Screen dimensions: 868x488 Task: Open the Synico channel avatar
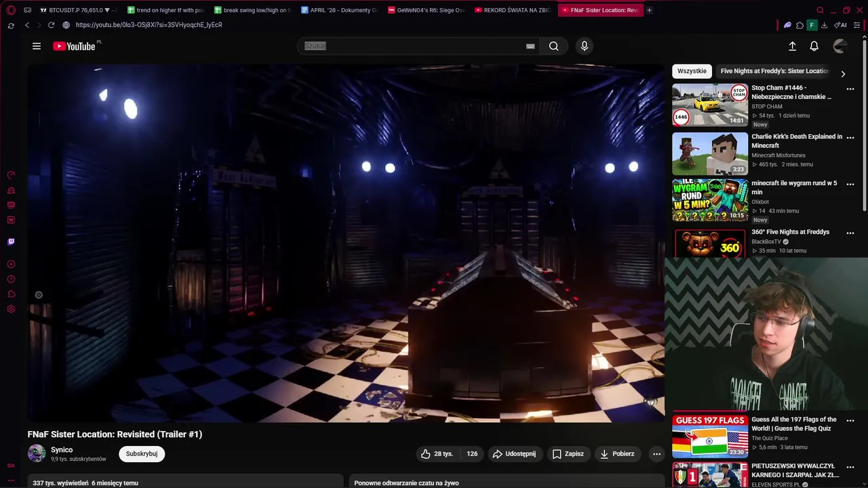37,453
